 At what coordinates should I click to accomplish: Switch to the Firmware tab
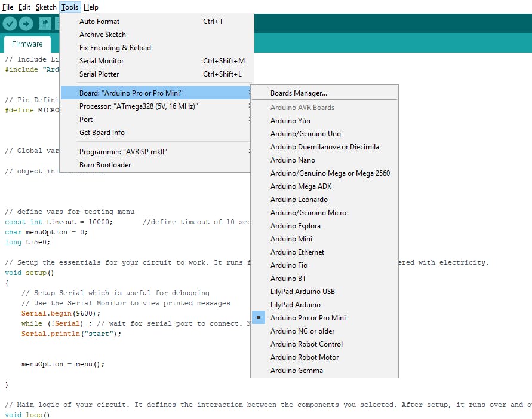point(27,44)
